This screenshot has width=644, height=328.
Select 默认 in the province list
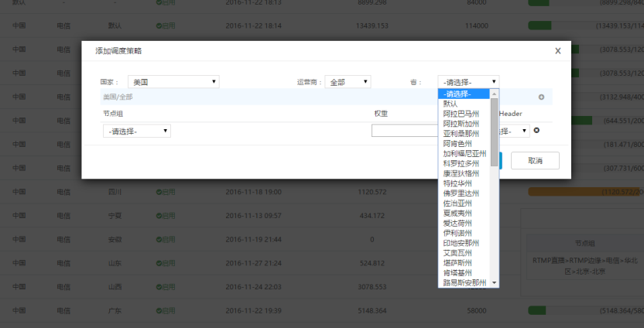tap(464, 104)
